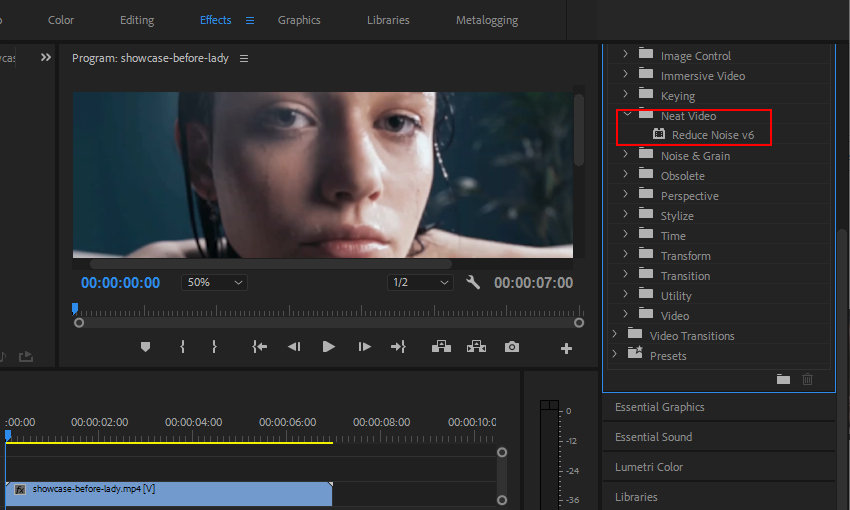Image resolution: width=850 pixels, height=510 pixels.
Task: Expand the Transition folder
Action: tap(626, 274)
